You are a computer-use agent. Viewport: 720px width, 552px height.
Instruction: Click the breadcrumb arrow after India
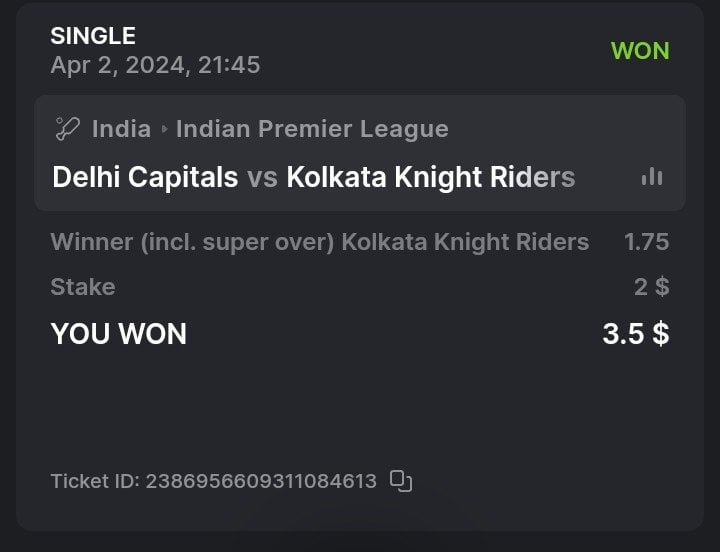pos(164,129)
